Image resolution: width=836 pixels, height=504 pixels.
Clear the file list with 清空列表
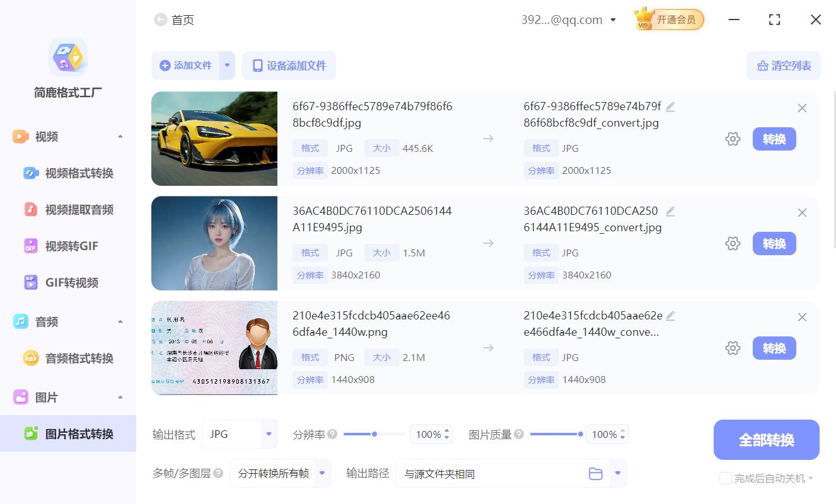click(783, 66)
